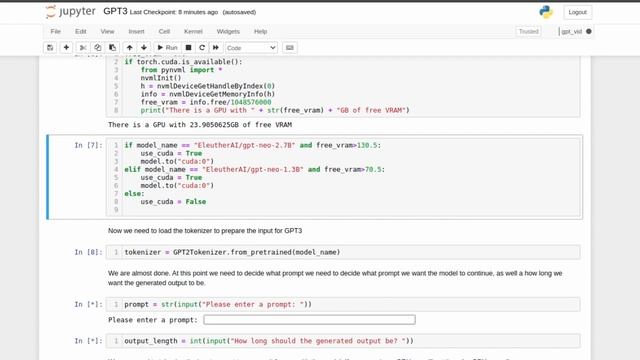Click the print free VRAM code line
Image resolution: width=640 pixels, height=360 pixels.
[275, 110]
